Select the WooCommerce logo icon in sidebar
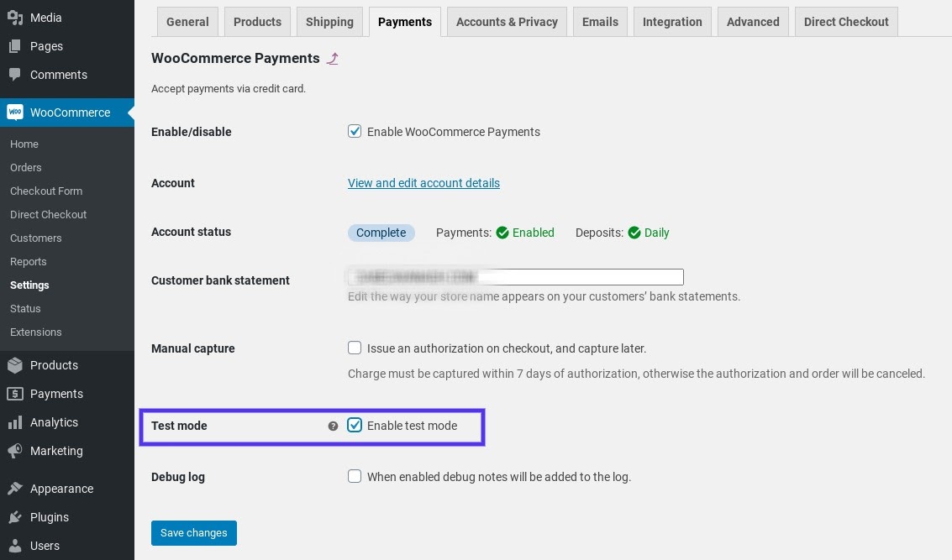Screen dimensions: 952x560 click(x=15, y=112)
